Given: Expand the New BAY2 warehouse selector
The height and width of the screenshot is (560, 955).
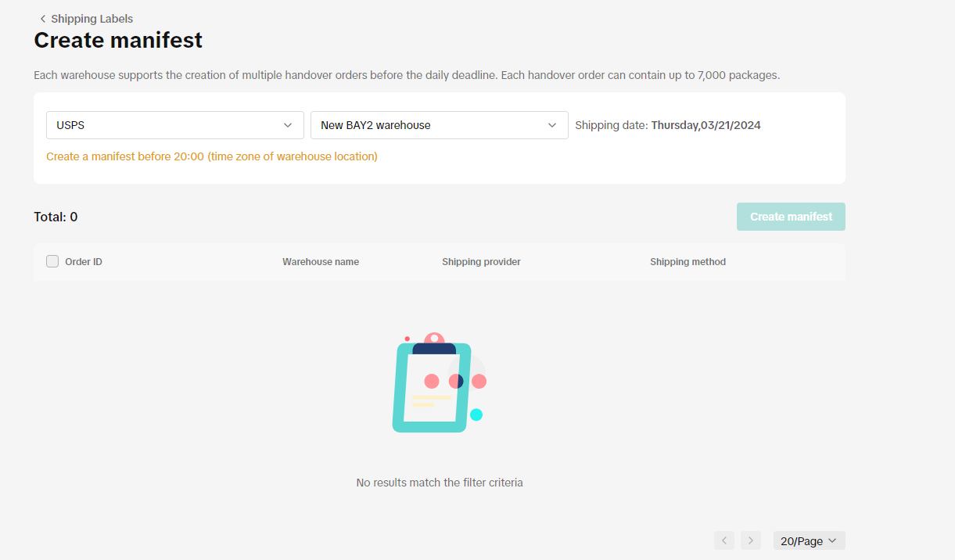Looking at the screenshot, I should click(432, 125).
